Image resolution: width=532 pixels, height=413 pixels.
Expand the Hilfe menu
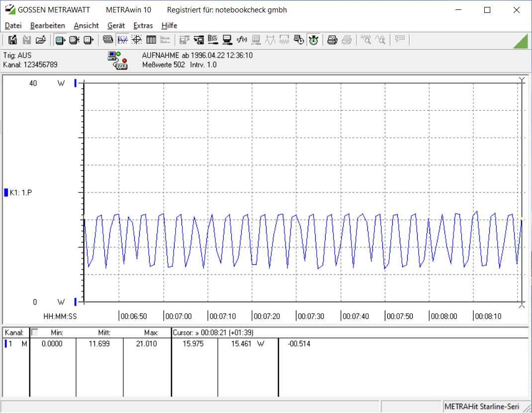tap(169, 25)
